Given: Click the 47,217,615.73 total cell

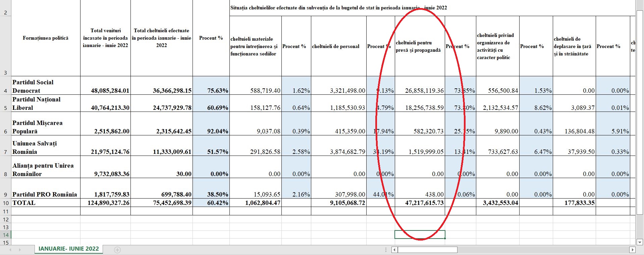Looking at the screenshot, I should [420, 203].
